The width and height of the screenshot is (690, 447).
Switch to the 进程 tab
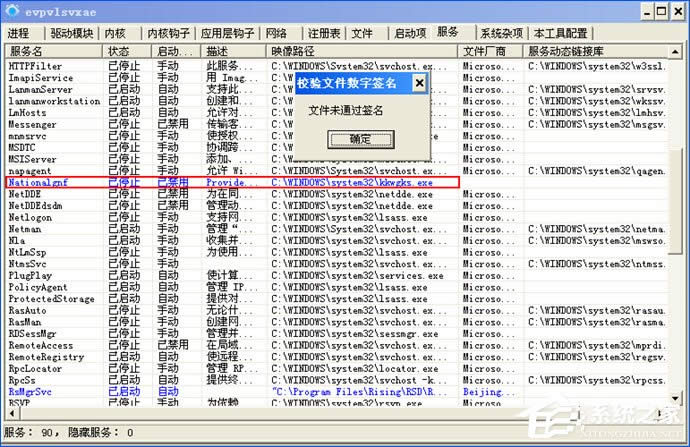click(x=19, y=33)
